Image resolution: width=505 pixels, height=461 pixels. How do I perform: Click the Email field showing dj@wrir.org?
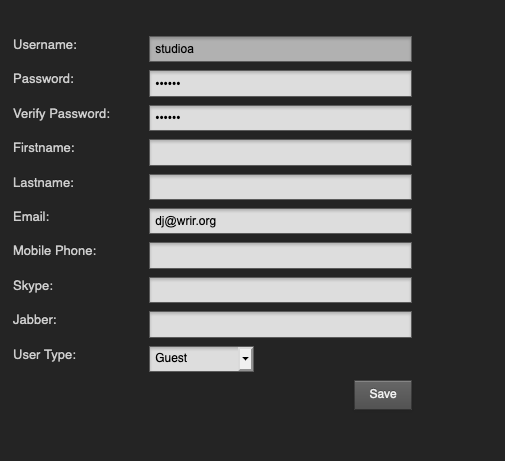(280, 221)
